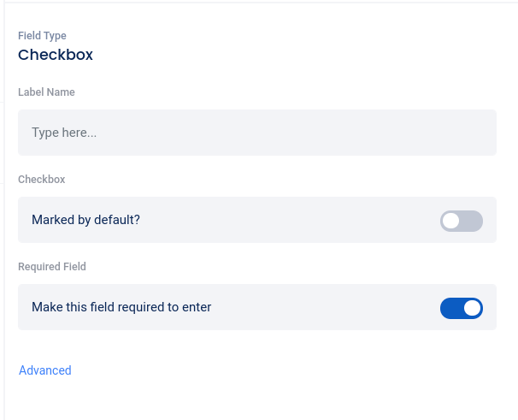Click the small Checkbox section caption
Image resolution: width=518 pixels, height=420 pixels.
(41, 180)
